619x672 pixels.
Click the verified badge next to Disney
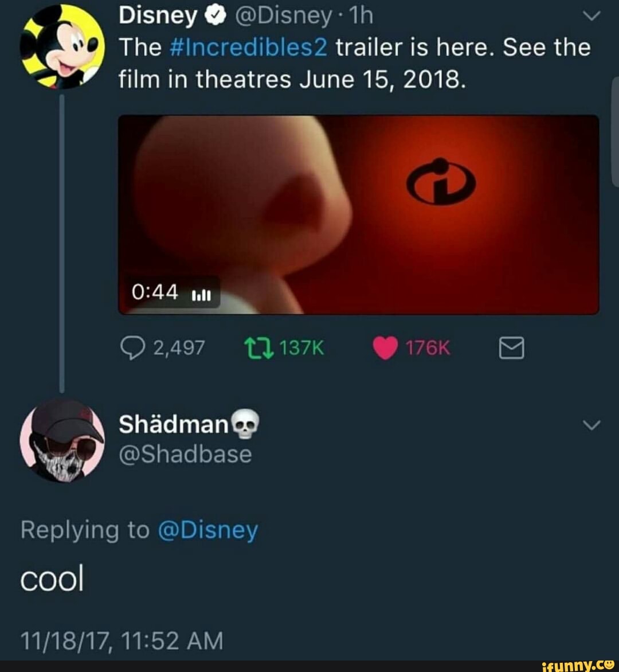click(212, 18)
